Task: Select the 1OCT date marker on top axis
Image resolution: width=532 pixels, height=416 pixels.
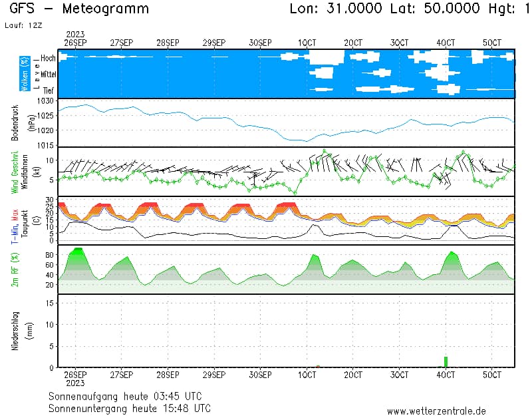Action: pos(307,42)
